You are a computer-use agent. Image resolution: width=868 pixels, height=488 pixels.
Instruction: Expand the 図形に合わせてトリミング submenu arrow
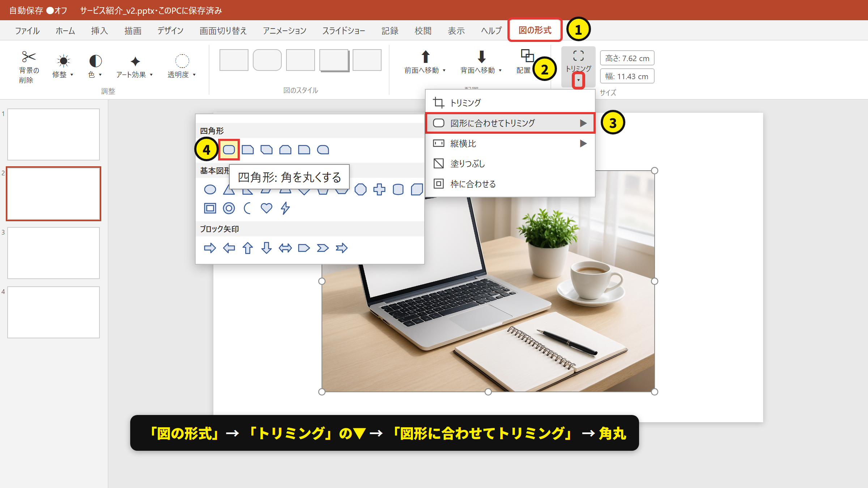pos(583,123)
